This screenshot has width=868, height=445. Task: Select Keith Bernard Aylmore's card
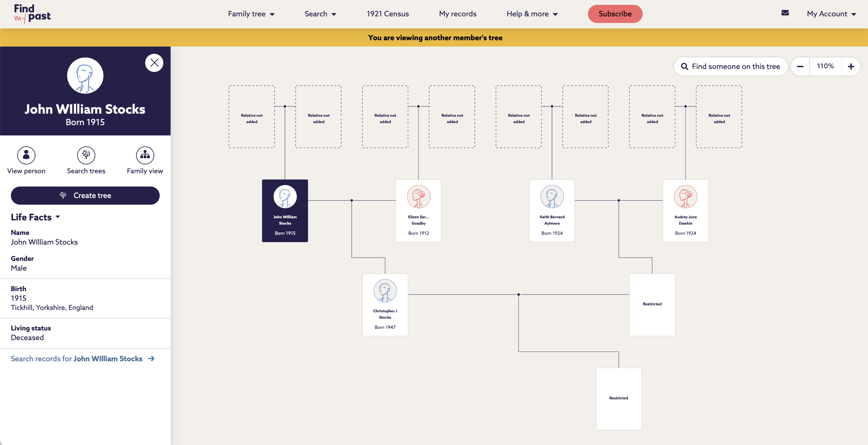tap(552, 210)
